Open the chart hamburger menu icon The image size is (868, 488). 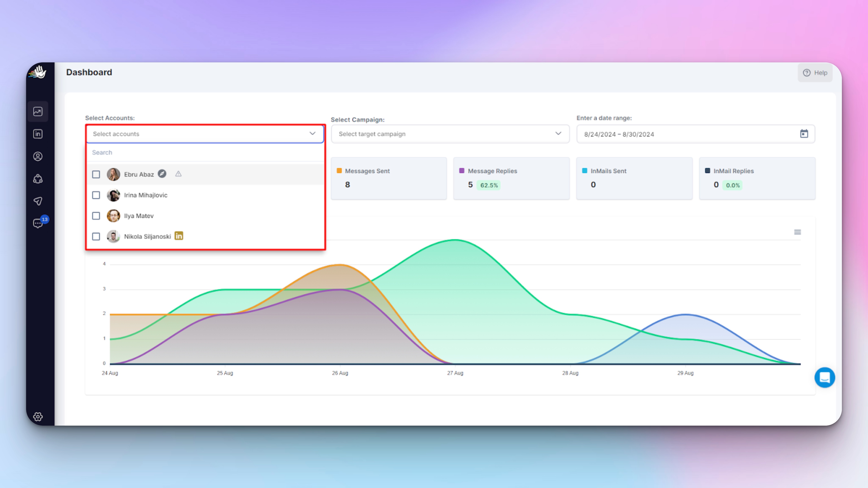pyautogui.click(x=797, y=232)
